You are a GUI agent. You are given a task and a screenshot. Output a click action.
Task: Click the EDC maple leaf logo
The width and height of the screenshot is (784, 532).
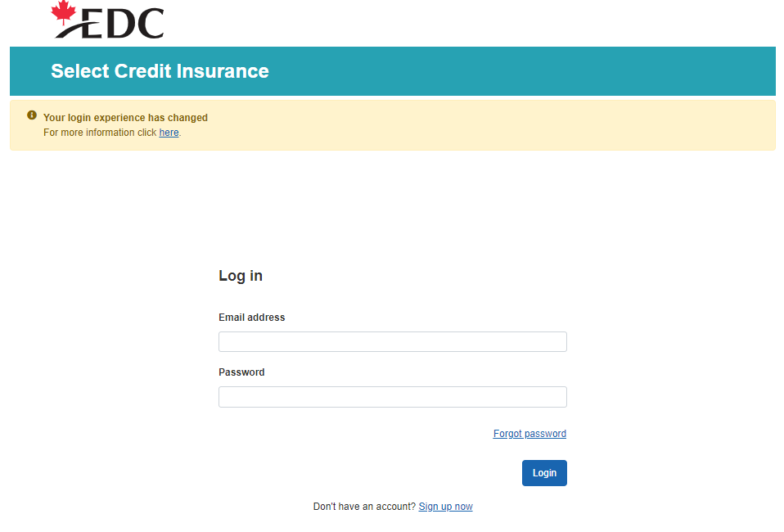[107, 20]
